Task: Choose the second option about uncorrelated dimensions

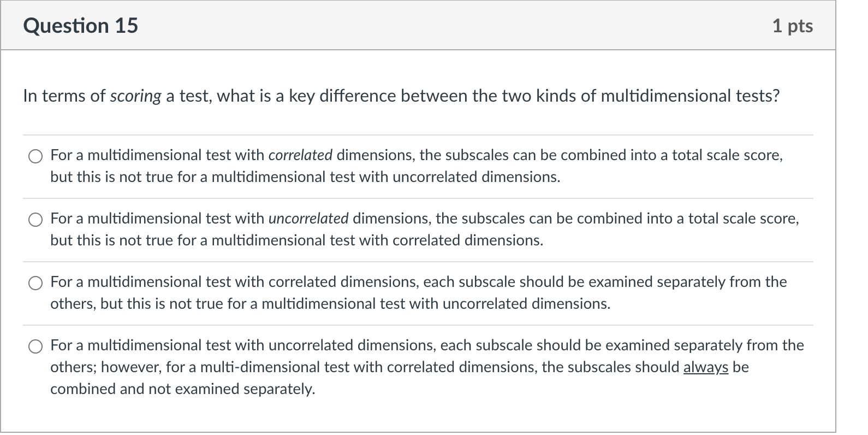Action: (35, 220)
